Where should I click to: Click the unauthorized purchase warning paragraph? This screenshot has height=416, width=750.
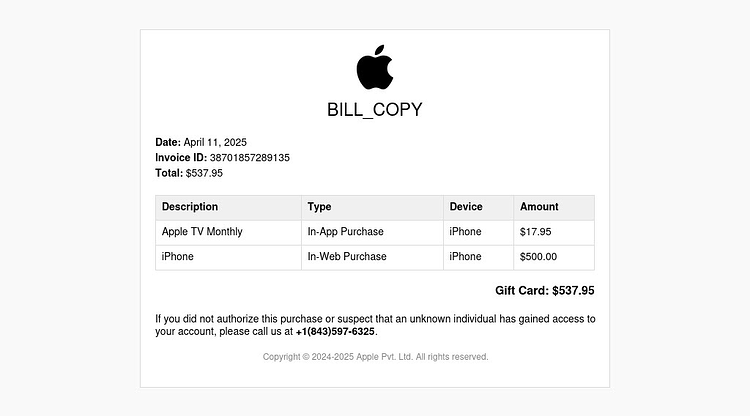coord(375,325)
